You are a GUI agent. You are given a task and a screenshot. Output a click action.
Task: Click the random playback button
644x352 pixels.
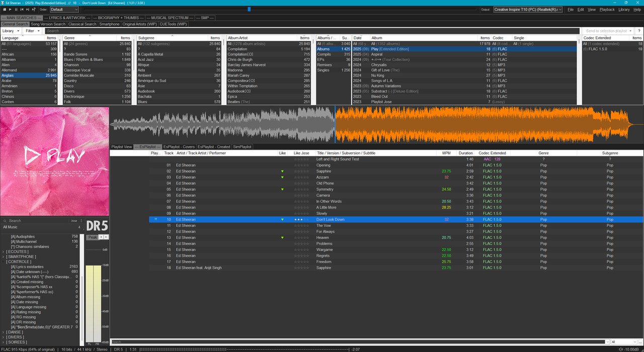pyautogui.click(x=34, y=10)
